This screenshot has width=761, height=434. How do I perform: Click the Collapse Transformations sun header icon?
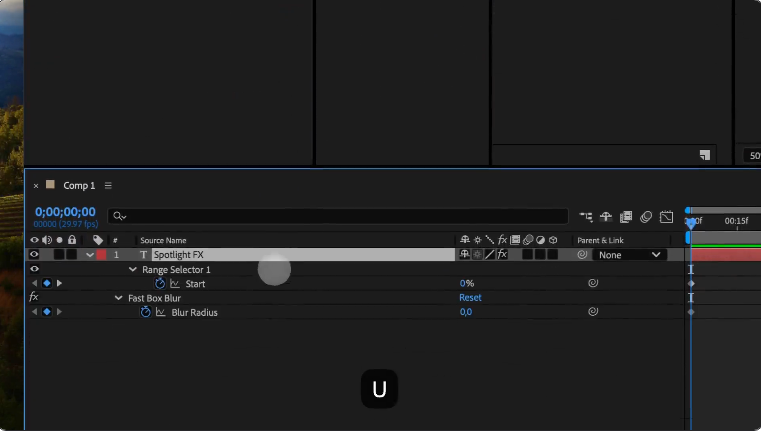(478, 240)
